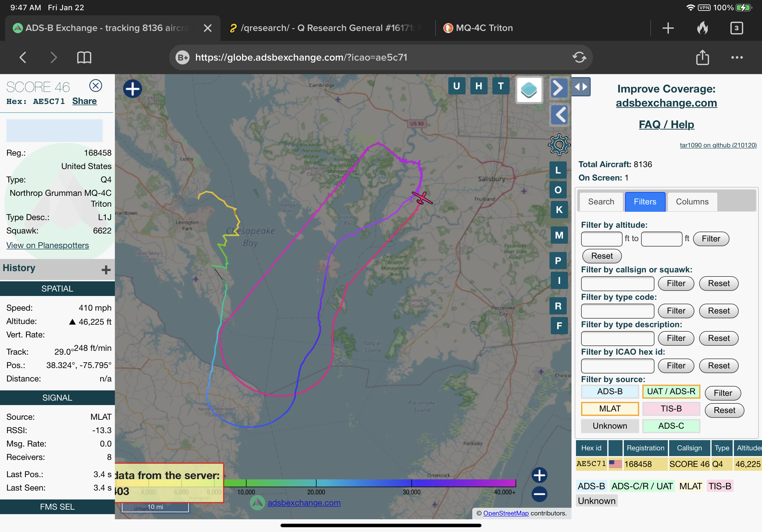This screenshot has width=762, height=532.
Task: Expand the History section
Action: 106,270
